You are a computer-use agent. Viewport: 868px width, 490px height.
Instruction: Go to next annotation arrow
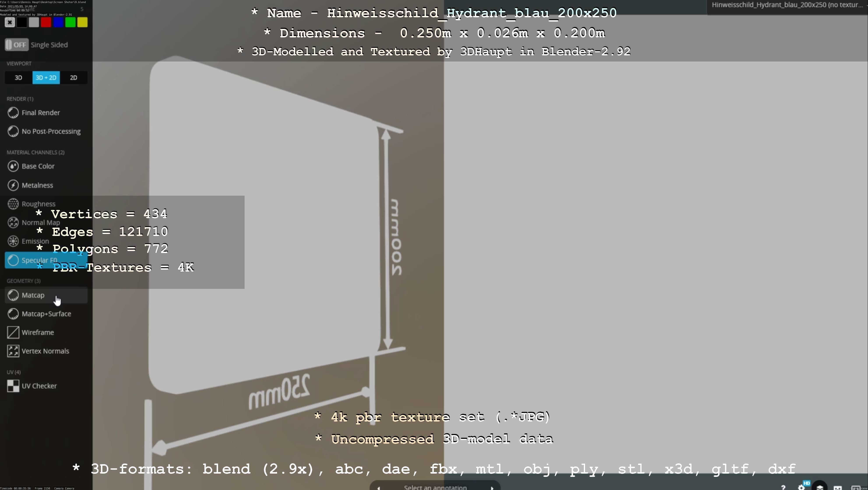[x=492, y=488]
